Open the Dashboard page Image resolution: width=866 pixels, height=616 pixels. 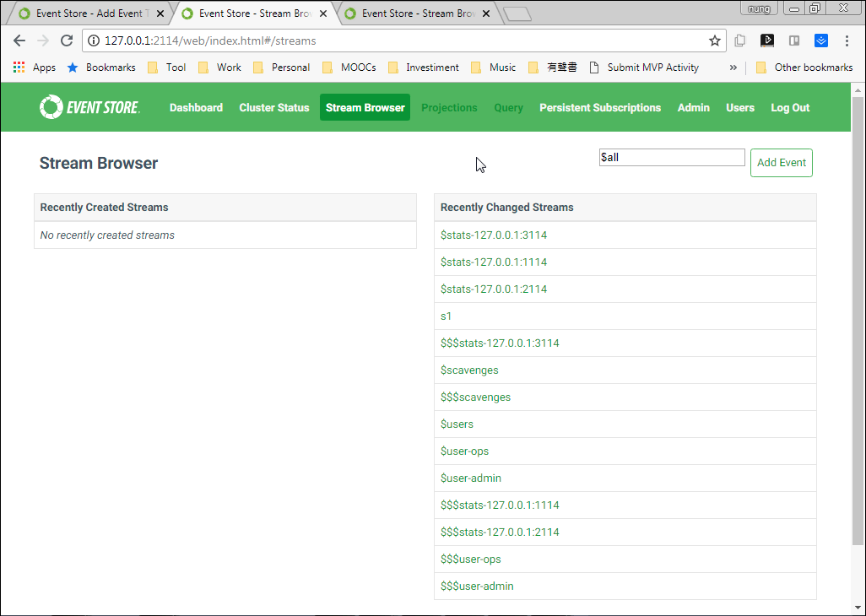coord(196,107)
